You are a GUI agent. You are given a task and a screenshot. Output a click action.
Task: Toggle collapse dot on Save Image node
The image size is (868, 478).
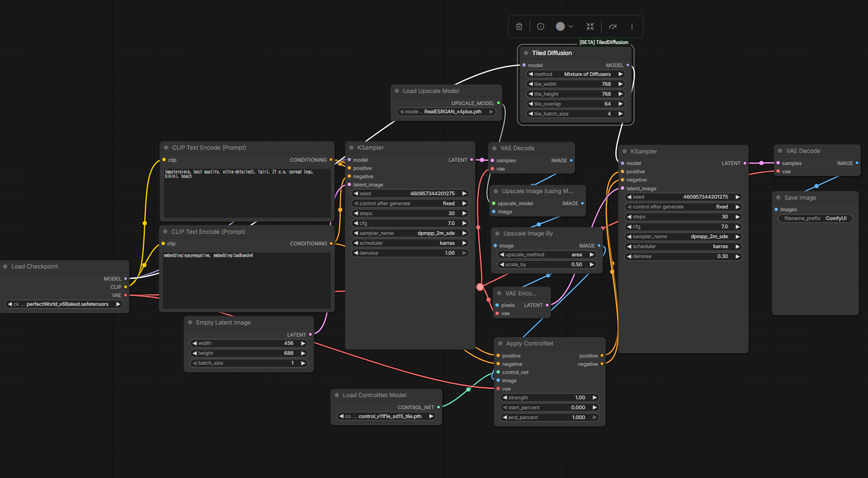[x=778, y=198]
